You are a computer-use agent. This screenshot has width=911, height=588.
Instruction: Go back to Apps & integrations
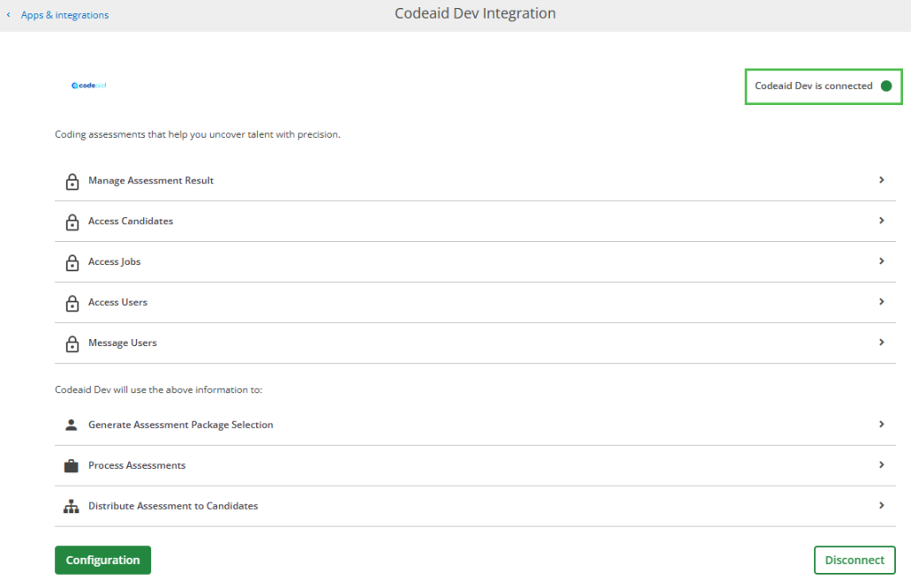pyautogui.click(x=64, y=15)
